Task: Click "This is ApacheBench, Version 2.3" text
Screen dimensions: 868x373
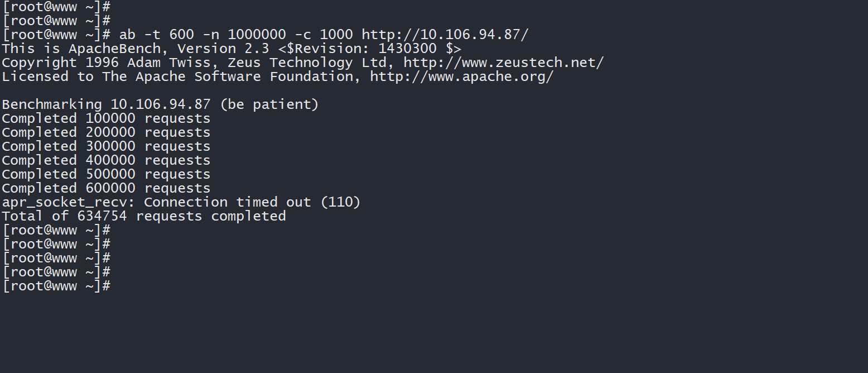Action: [136, 49]
